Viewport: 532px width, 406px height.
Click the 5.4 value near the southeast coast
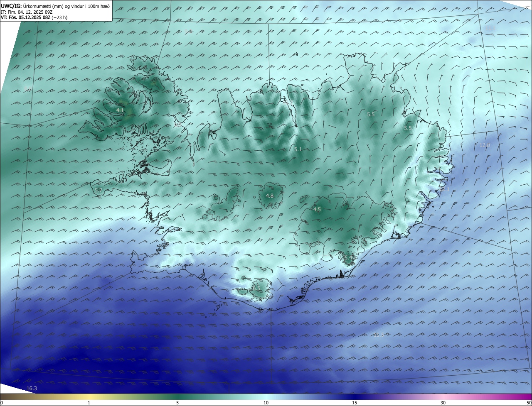[x=348, y=257]
